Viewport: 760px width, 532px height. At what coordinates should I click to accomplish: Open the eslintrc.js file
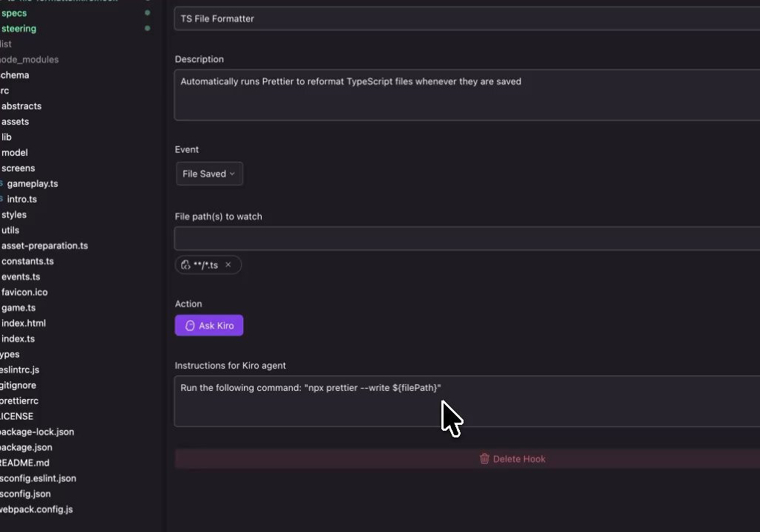(x=19, y=369)
